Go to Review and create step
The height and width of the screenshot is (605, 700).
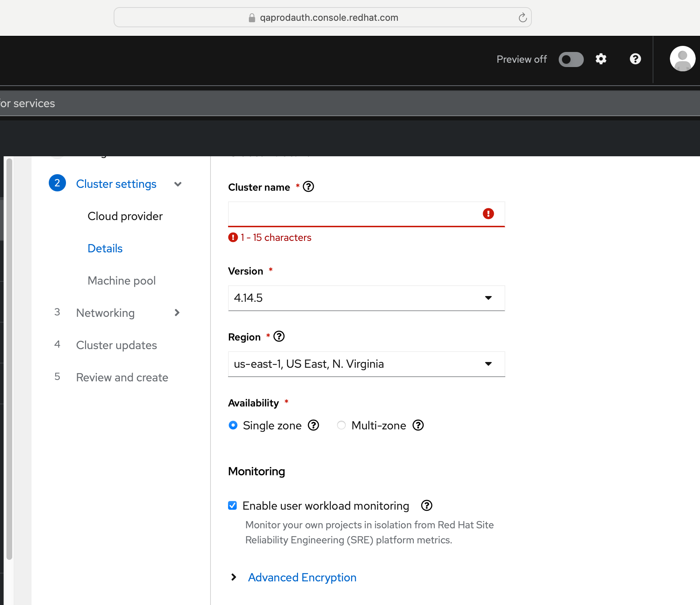pos(122,377)
